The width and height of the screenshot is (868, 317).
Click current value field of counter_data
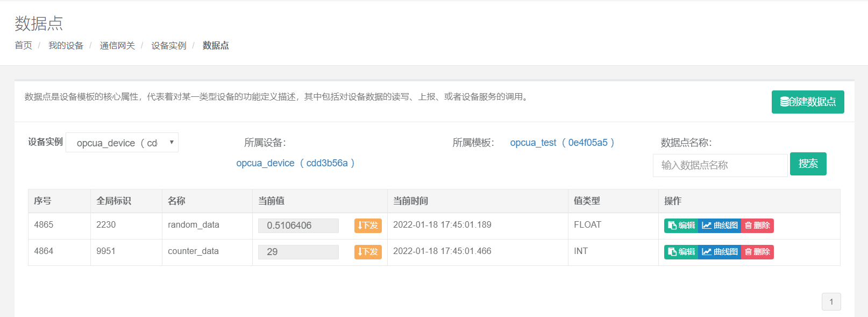click(x=298, y=252)
